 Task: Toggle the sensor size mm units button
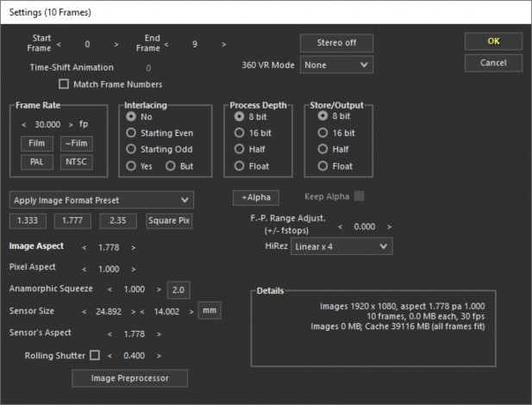(210, 310)
